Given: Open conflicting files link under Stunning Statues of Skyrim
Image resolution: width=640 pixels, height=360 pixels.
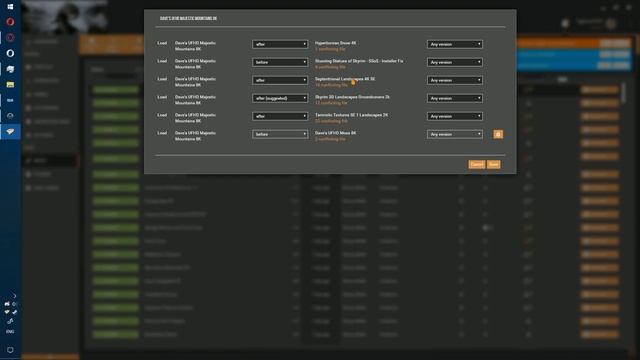Looking at the screenshot, I should (x=330, y=67).
